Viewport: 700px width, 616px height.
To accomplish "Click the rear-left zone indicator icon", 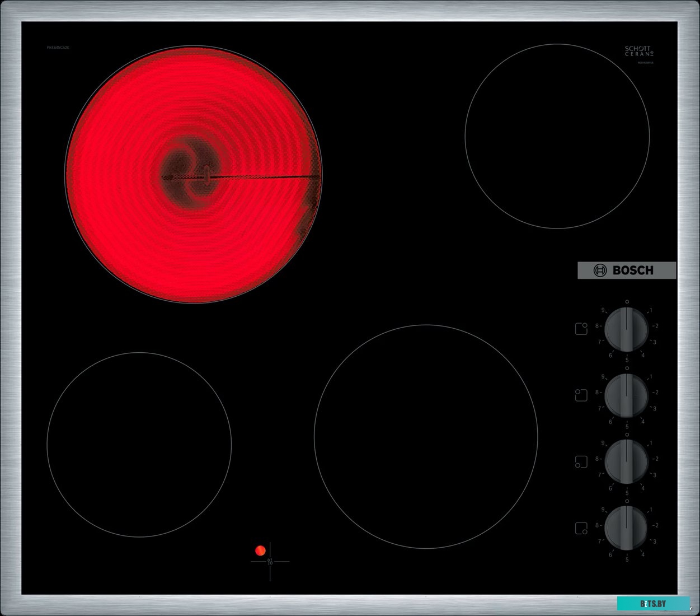I will 581,395.
